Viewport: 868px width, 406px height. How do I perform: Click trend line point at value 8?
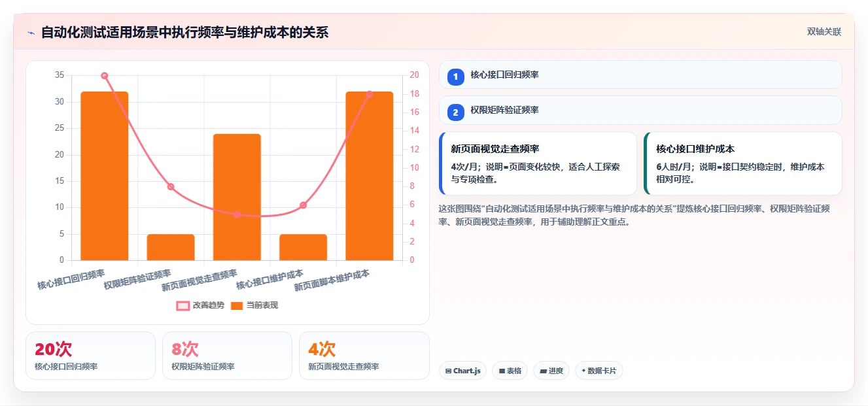(171, 187)
